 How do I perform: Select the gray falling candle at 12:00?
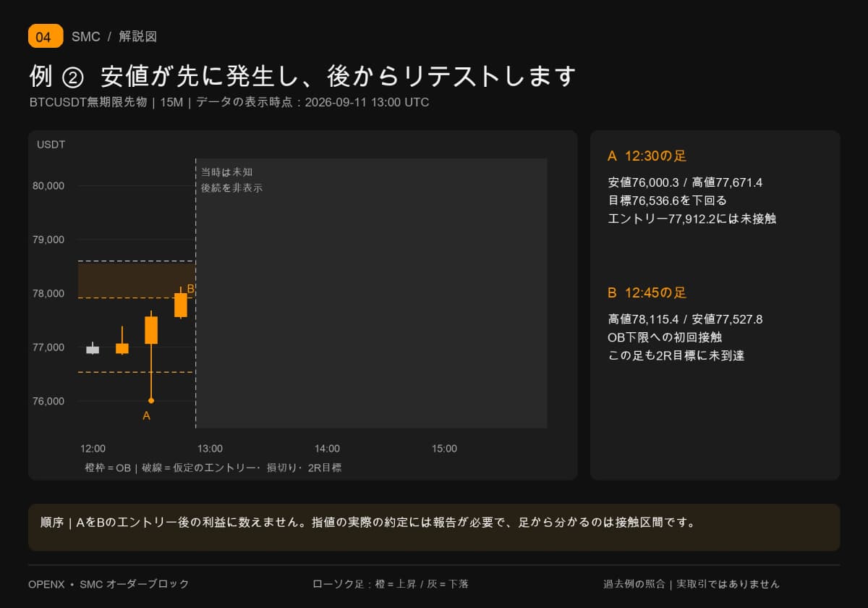tap(93, 350)
